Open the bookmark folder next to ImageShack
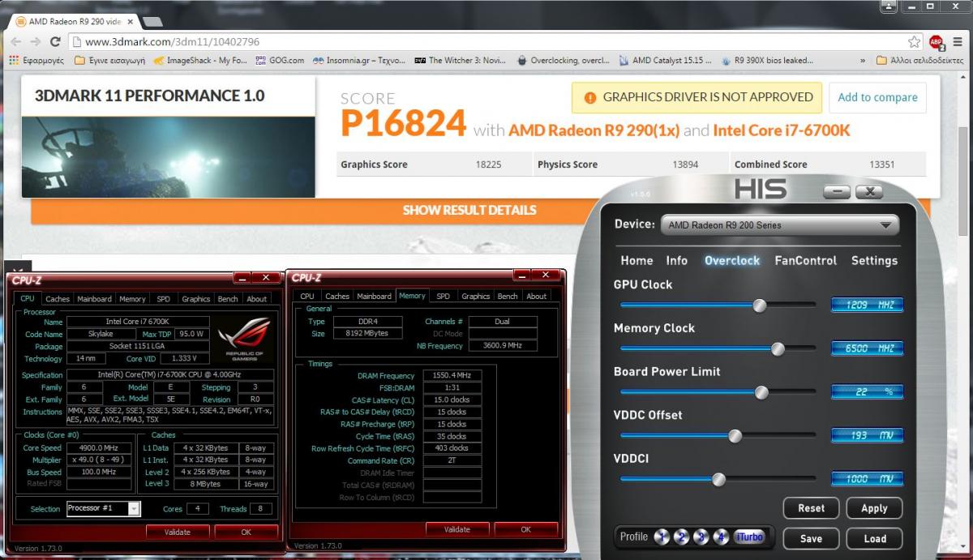973x560 pixels. (x=109, y=60)
